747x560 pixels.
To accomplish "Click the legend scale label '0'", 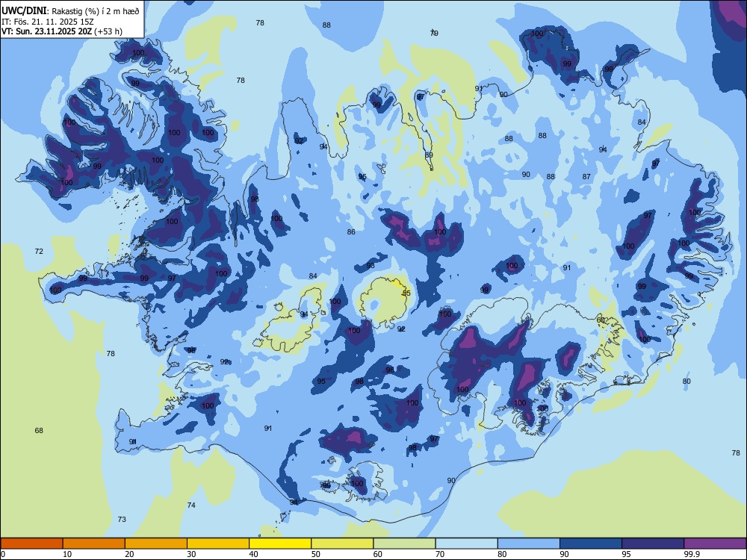I will pyautogui.click(x=3, y=554).
